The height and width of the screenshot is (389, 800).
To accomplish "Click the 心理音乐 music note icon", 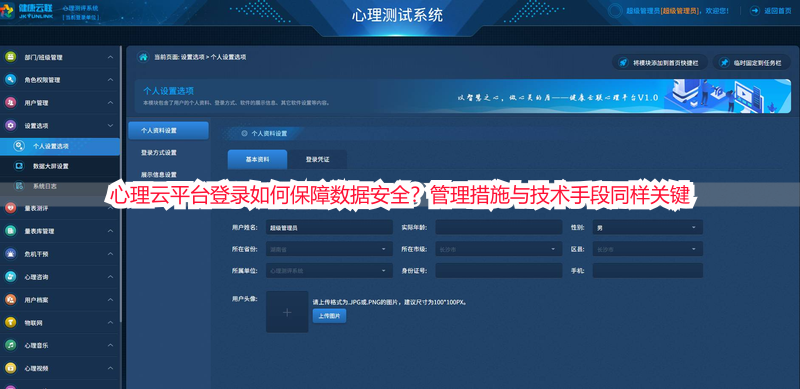I will click(10, 345).
